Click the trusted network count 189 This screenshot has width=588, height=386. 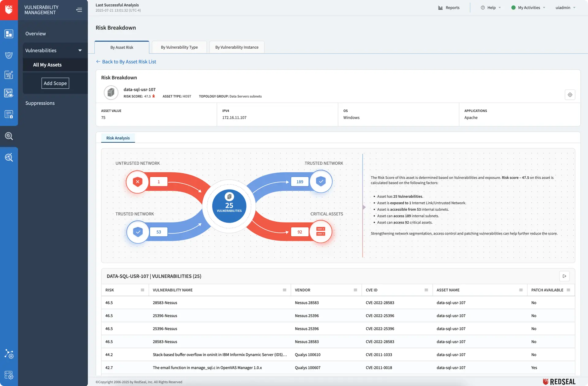300,182
